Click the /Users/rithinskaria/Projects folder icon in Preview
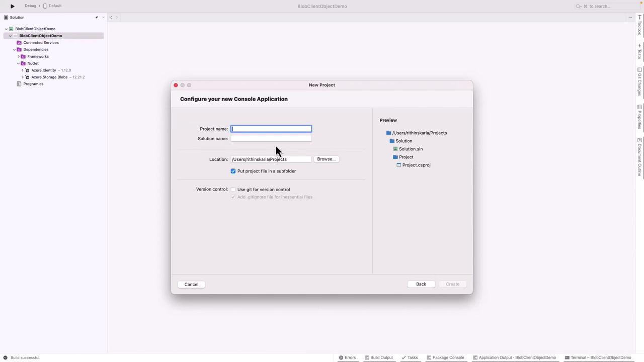The height and width of the screenshot is (362, 644). pos(388,133)
